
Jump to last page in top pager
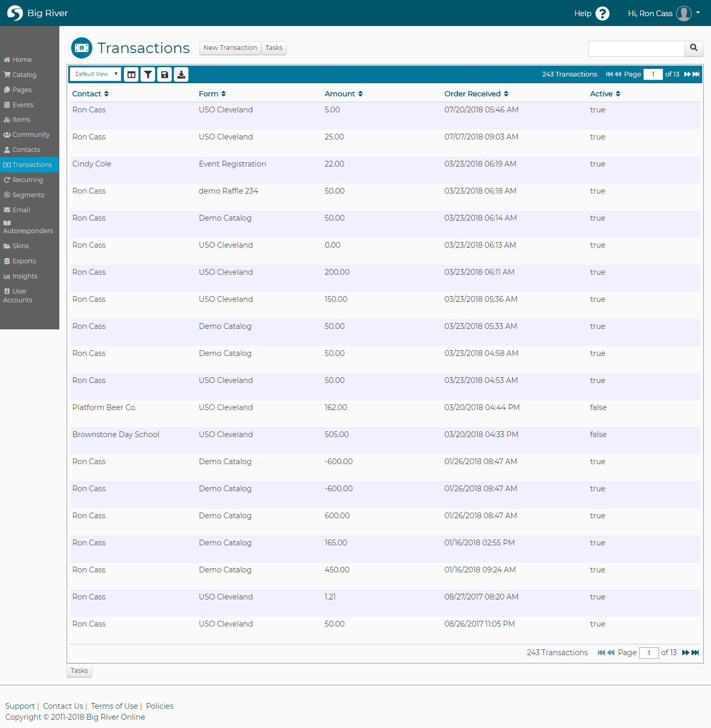pos(696,74)
